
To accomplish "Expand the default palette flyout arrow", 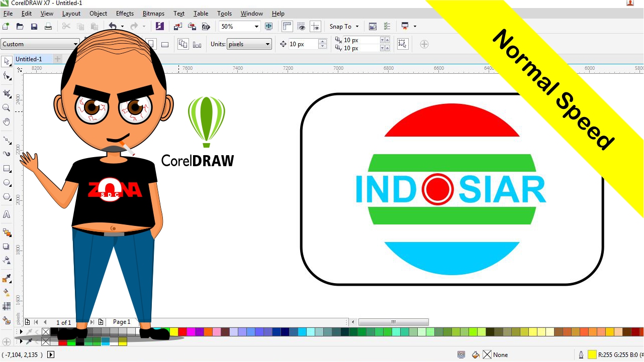I will (x=21, y=332).
